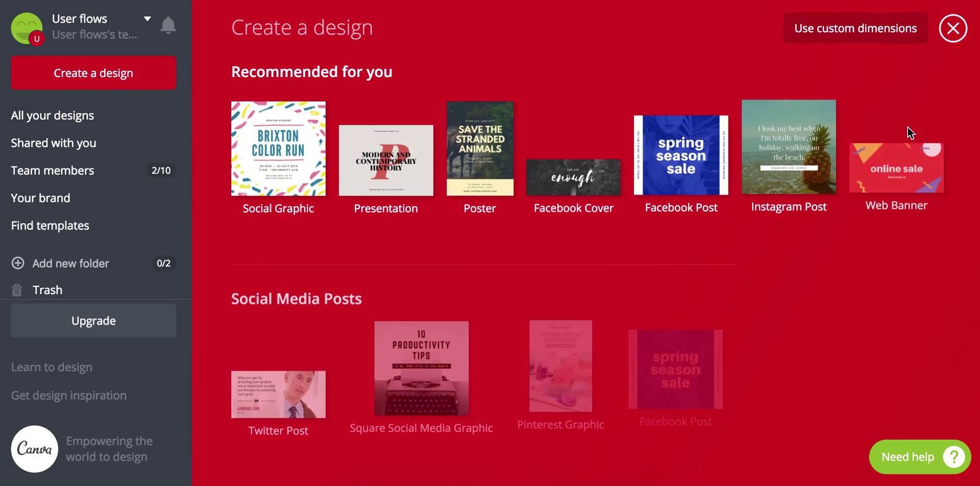Click the 2/10 team members count badge
The image size is (980, 486).
(161, 171)
